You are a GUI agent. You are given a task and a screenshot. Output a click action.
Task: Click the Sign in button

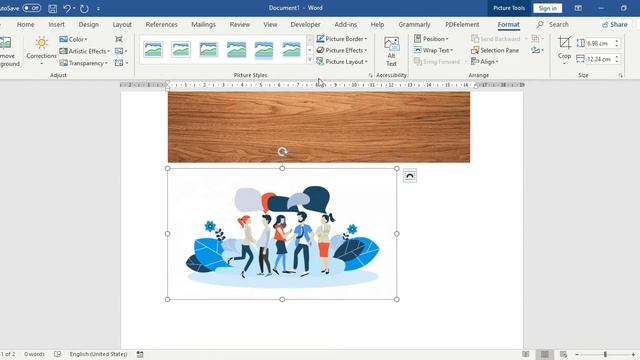click(x=547, y=8)
